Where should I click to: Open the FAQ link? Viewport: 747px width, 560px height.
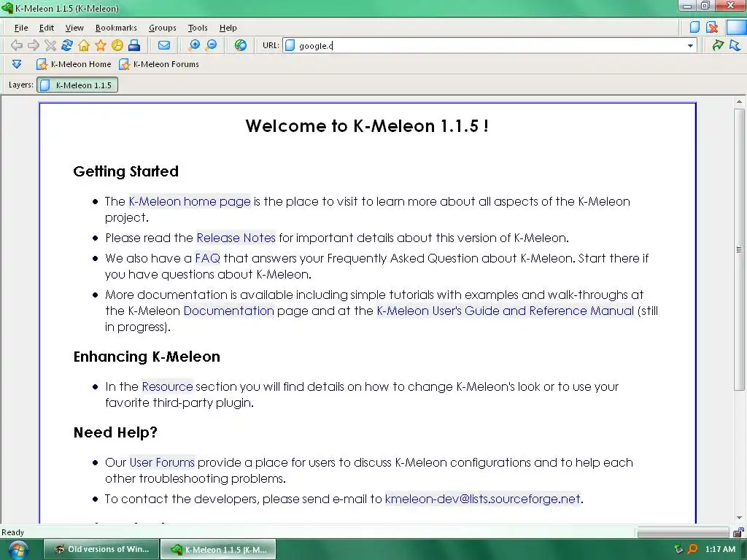[208, 258]
